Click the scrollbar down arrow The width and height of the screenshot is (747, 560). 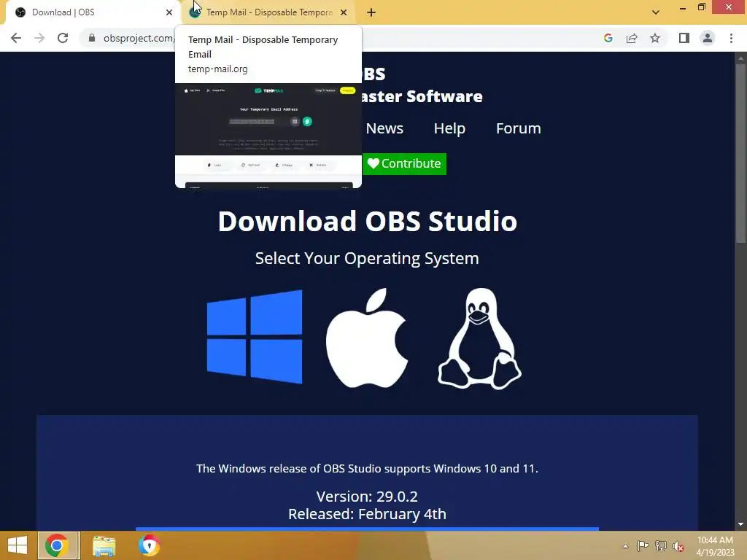click(x=740, y=524)
